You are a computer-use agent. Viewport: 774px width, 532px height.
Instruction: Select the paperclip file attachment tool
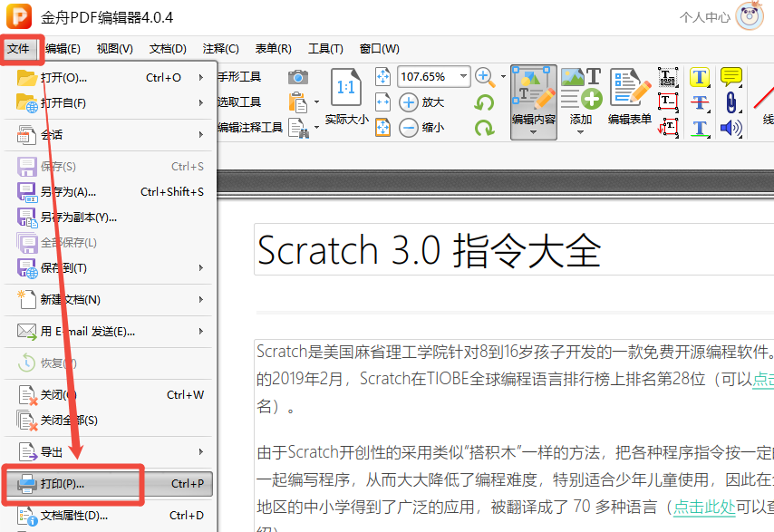[731, 102]
